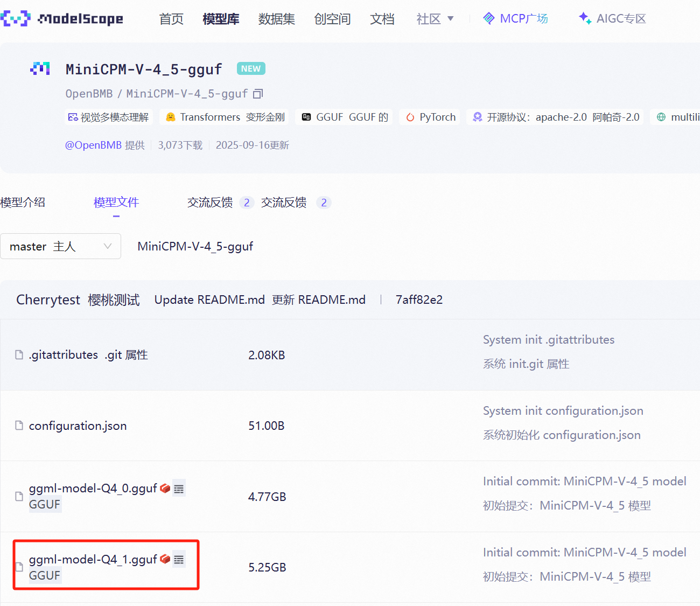This screenshot has width=700, height=606.
Task: Click the ModelScope logo
Action: 61,19
